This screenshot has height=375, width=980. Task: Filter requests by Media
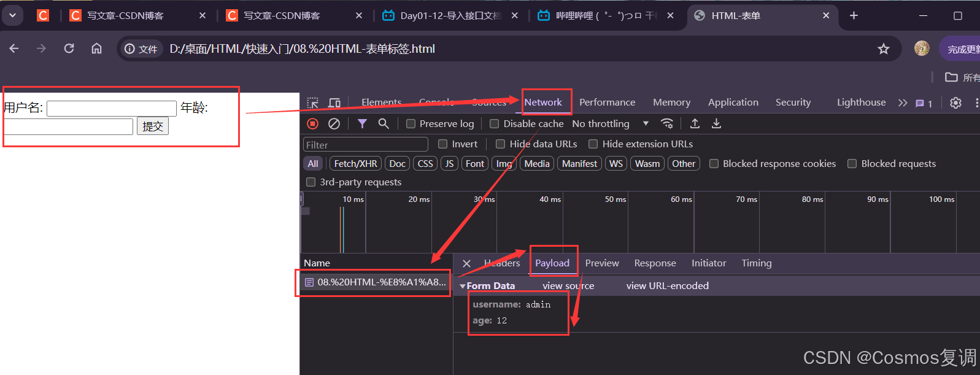537,163
